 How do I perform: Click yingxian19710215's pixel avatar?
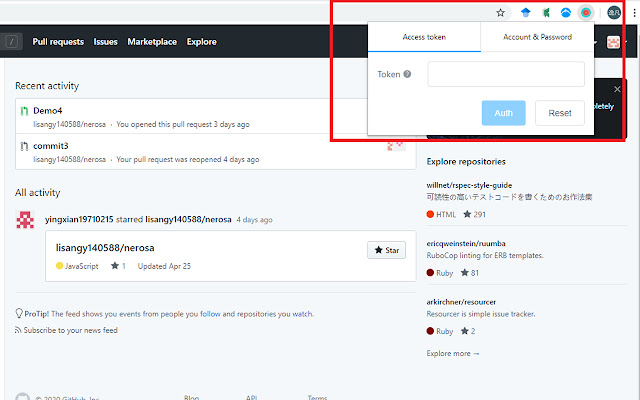tap(25, 220)
